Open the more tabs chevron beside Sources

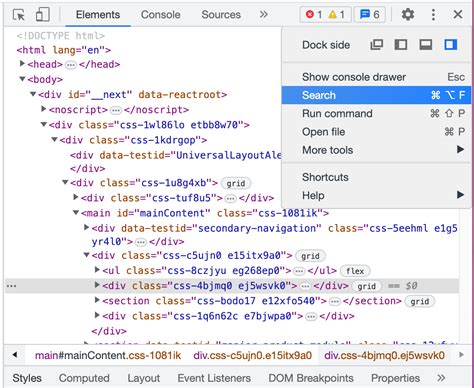coord(263,14)
